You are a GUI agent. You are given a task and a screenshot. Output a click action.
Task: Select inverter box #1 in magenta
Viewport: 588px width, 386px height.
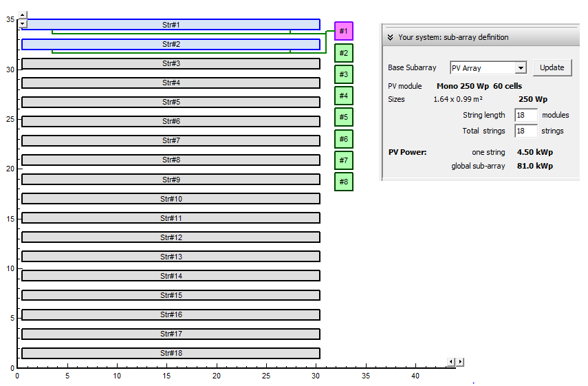(x=343, y=31)
